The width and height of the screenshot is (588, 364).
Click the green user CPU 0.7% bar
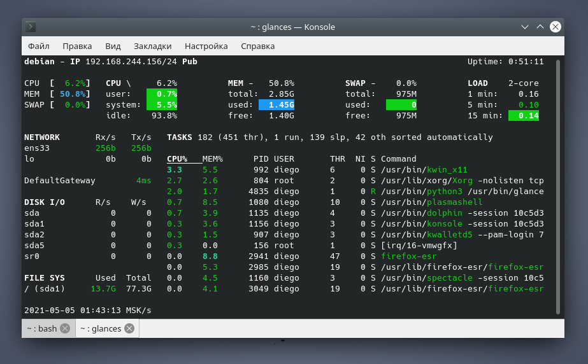pyautogui.click(x=162, y=94)
